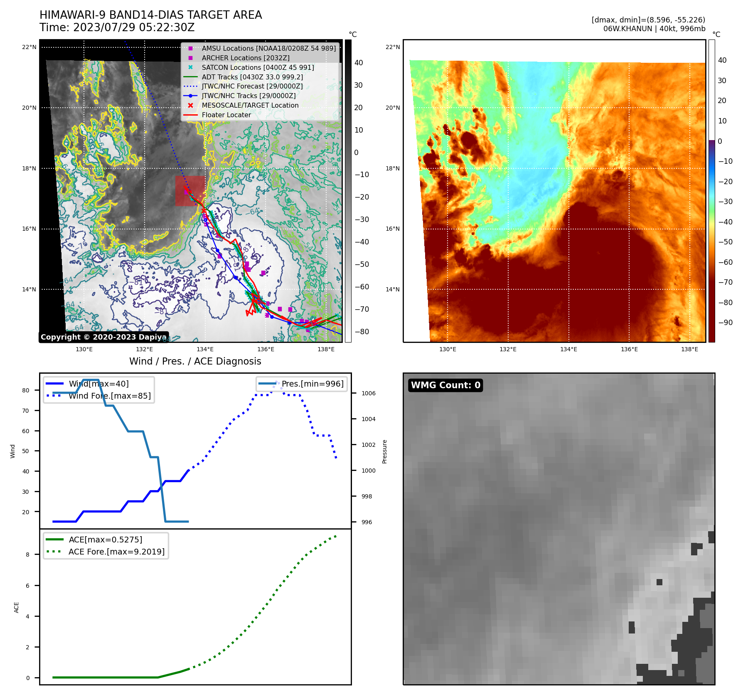Click the red x marker beside MESOSCALE/TARGET Location
This screenshot has height=700, width=743.
(x=190, y=106)
